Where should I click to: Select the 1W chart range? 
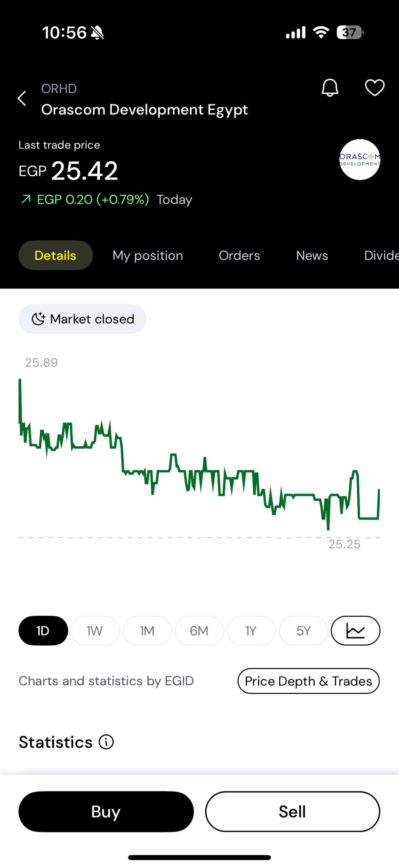95,630
